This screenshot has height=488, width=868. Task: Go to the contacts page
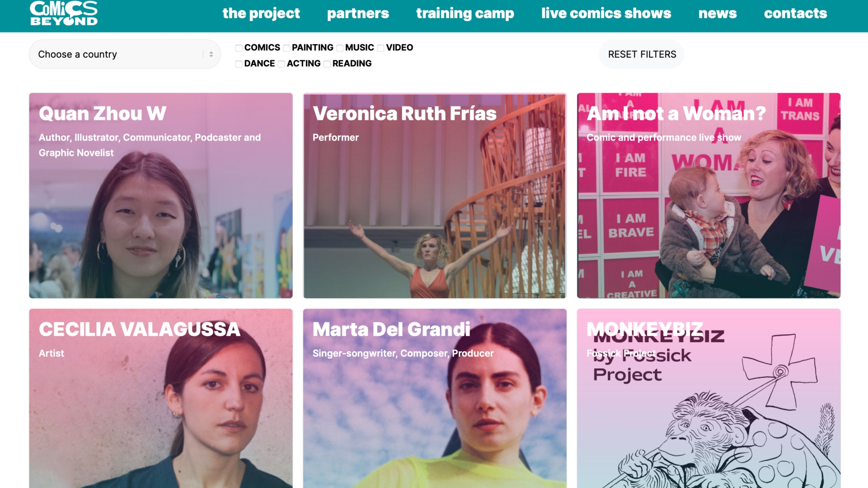795,14
